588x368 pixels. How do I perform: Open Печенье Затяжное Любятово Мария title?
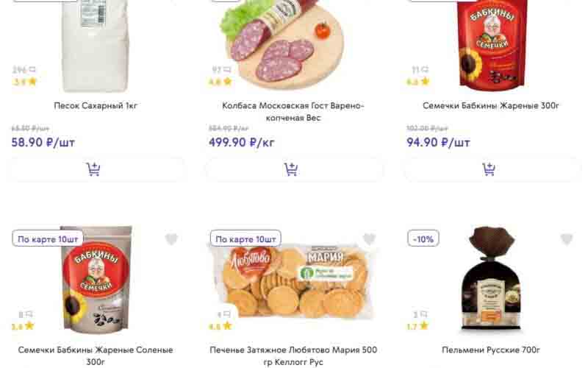(x=293, y=350)
